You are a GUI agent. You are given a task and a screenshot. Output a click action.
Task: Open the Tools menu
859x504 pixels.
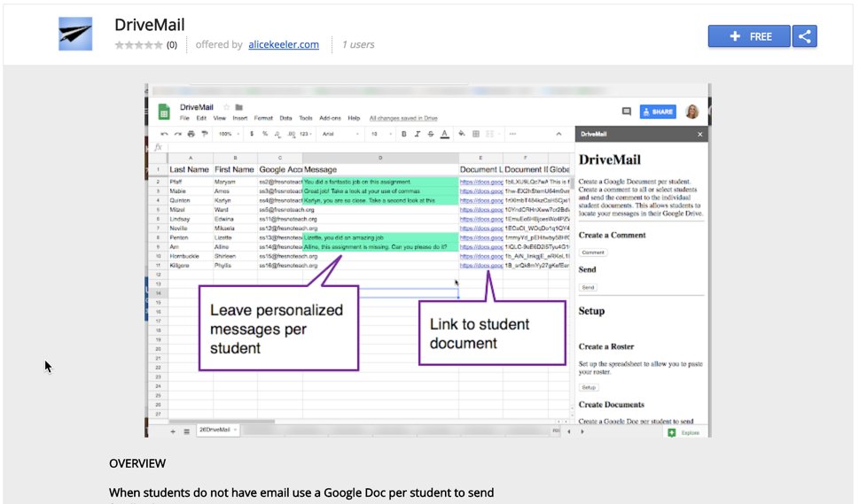pos(306,118)
